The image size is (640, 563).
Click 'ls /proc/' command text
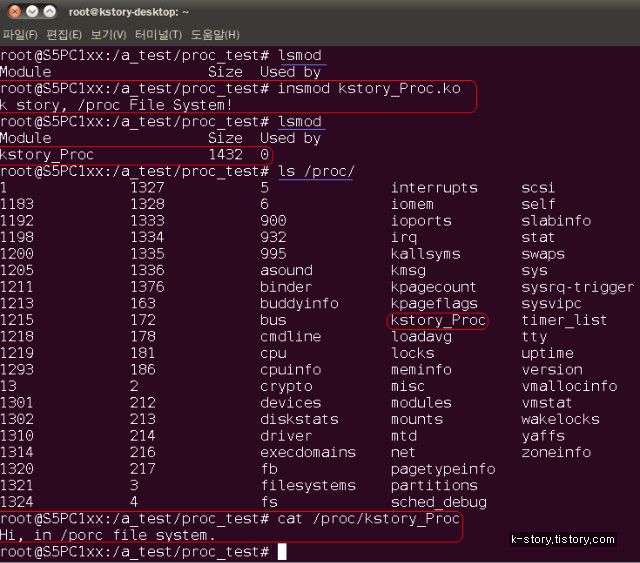pyautogui.click(x=316, y=171)
